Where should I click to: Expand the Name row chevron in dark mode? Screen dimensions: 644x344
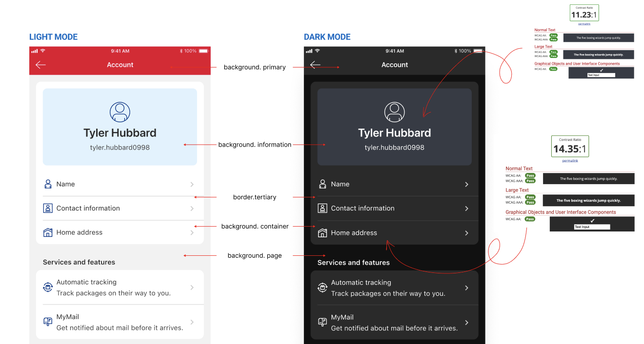tap(466, 184)
